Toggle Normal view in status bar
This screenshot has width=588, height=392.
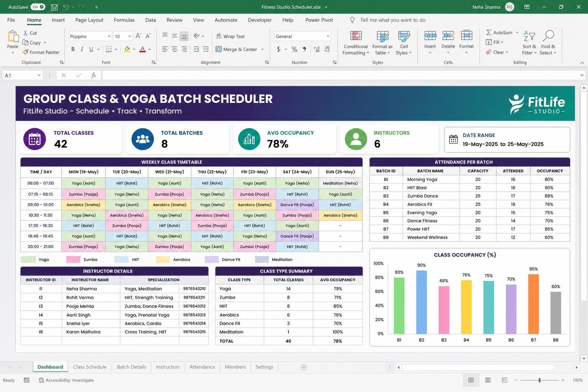click(471, 380)
